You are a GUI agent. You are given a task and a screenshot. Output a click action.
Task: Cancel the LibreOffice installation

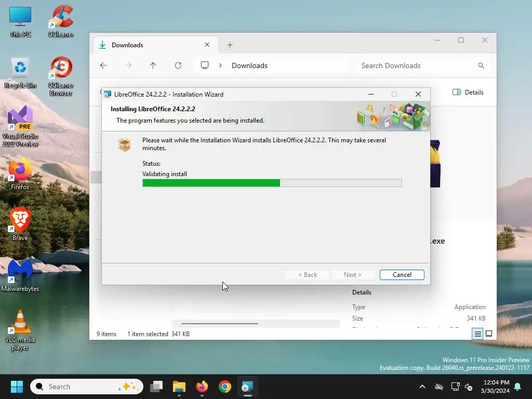click(x=402, y=275)
